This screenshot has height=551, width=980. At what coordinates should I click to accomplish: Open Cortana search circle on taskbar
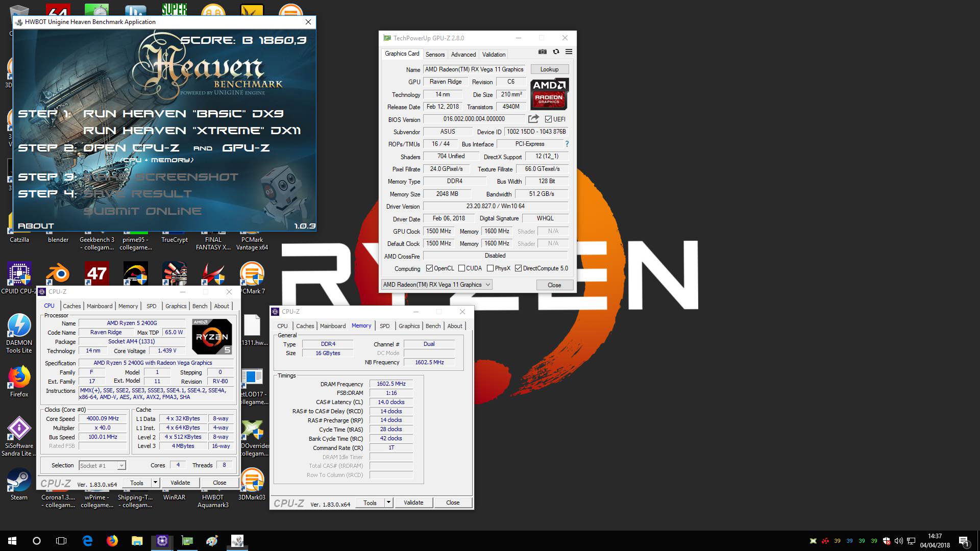point(37,541)
